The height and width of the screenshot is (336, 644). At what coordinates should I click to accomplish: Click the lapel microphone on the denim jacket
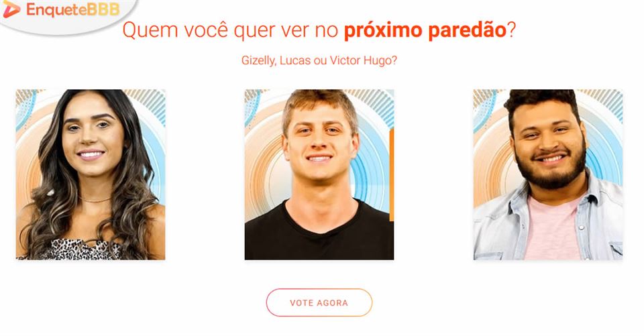pyautogui.click(x=592, y=199)
